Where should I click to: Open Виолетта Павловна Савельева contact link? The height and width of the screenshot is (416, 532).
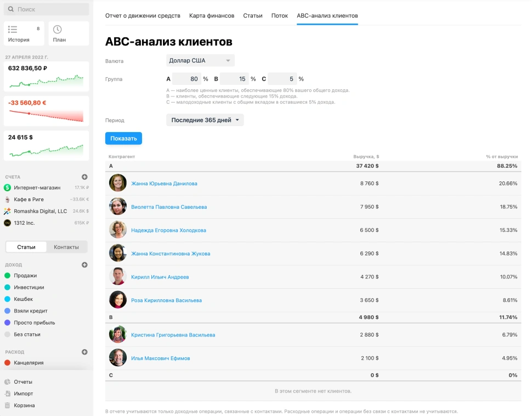tap(169, 207)
